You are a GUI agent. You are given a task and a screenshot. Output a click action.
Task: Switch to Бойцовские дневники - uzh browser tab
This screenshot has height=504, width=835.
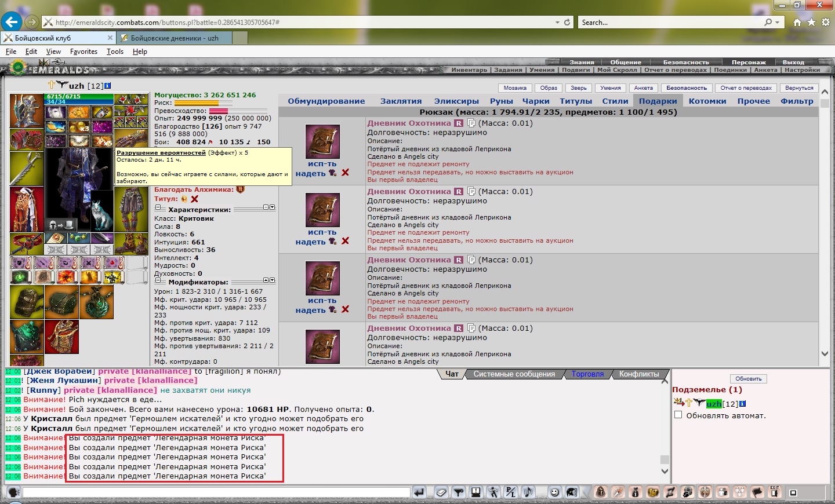click(175, 38)
